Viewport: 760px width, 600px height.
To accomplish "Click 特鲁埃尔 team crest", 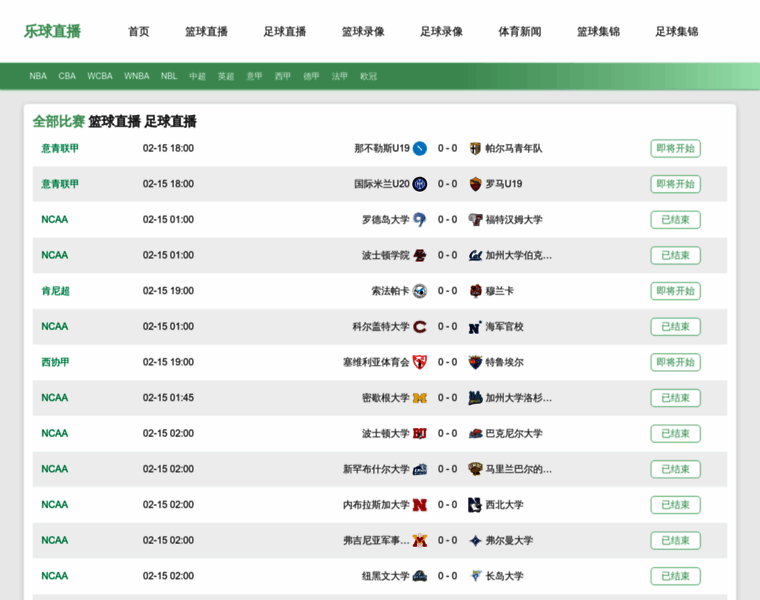I will (x=475, y=362).
